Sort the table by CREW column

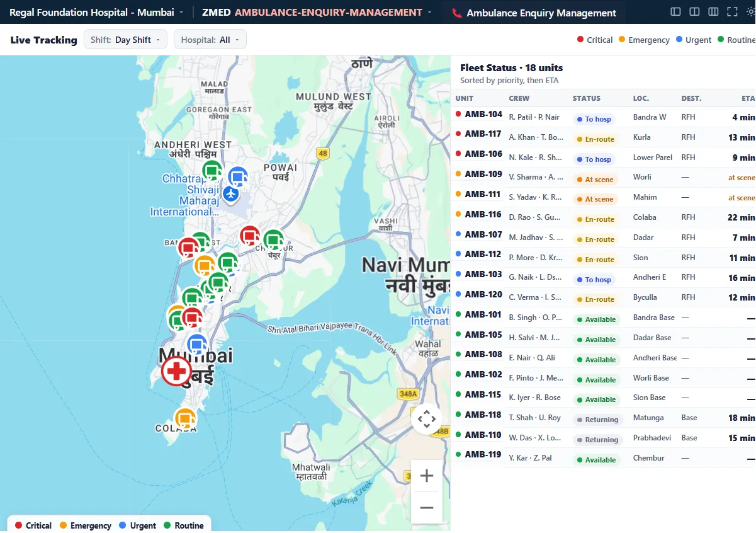tap(519, 98)
